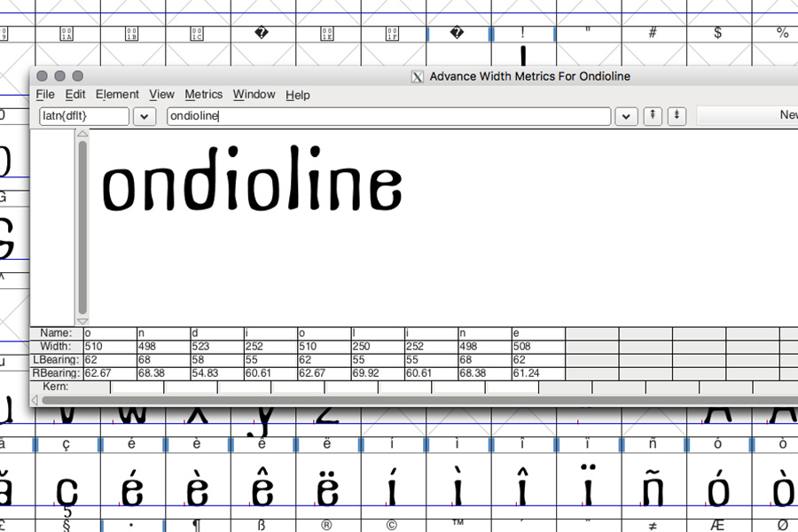This screenshot has height=532, width=798.
Task: Click the scrollbar up arrow in preview
Action: 82,134
